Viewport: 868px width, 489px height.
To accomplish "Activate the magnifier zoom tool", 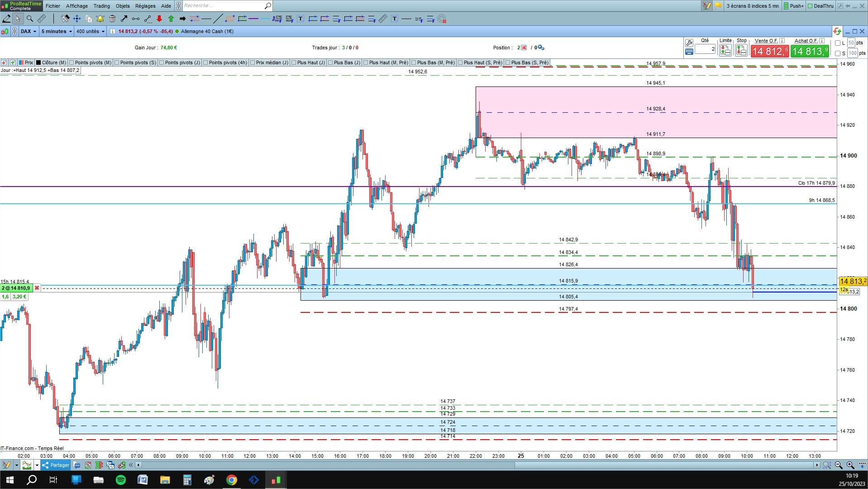I will 30,19.
